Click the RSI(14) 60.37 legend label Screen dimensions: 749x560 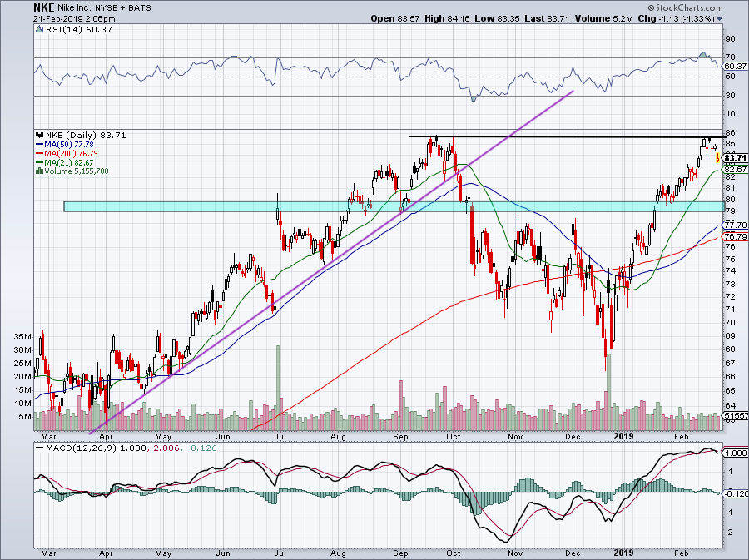79,30
